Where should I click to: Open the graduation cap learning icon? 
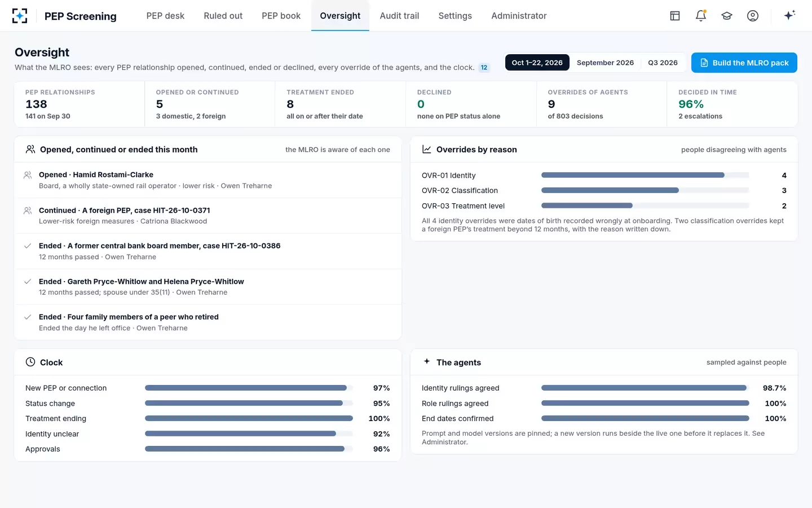pyautogui.click(x=727, y=16)
